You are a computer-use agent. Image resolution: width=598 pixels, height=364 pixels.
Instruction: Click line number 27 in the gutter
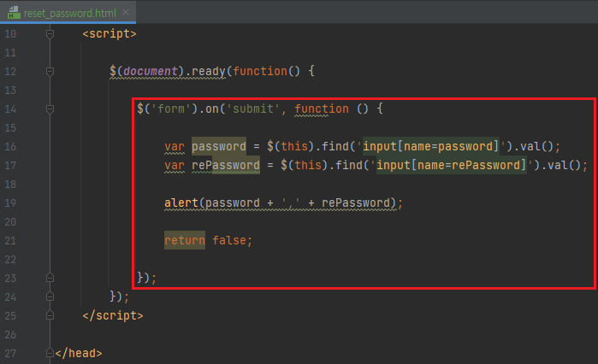[10, 353]
